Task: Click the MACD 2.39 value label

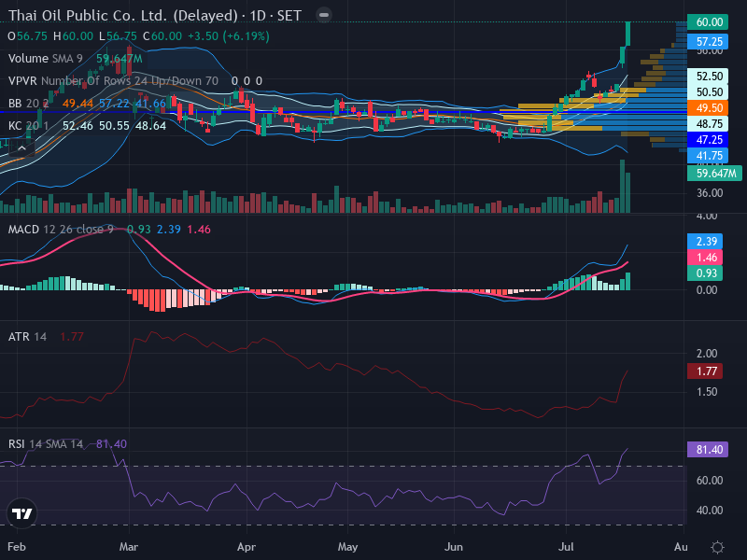Action: 705,242
